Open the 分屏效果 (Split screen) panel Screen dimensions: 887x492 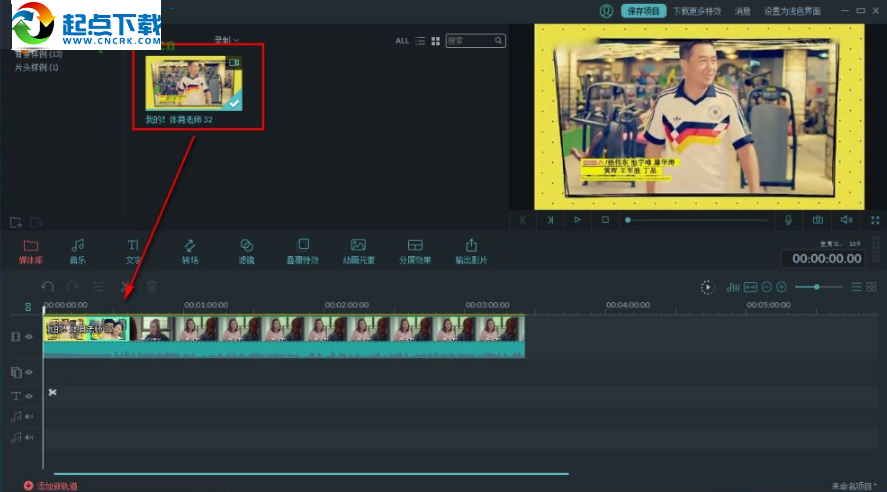point(415,250)
